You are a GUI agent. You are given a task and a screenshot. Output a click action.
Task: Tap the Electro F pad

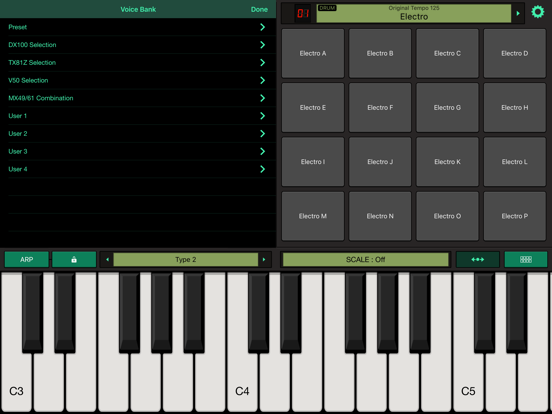tap(380, 107)
